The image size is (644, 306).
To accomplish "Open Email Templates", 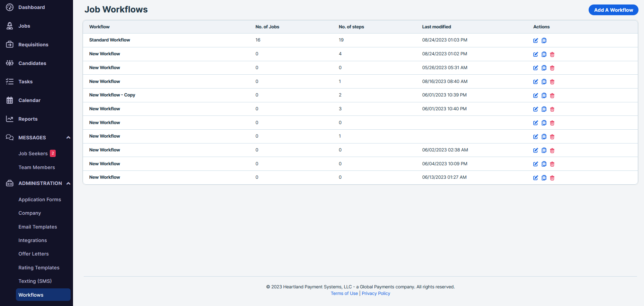I will (38, 227).
